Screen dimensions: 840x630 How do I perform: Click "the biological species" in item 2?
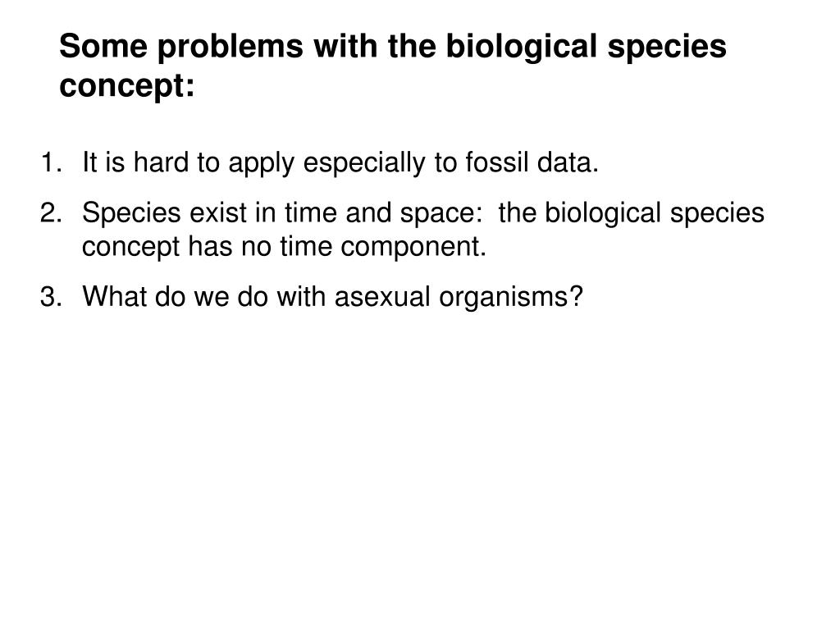[x=631, y=214]
